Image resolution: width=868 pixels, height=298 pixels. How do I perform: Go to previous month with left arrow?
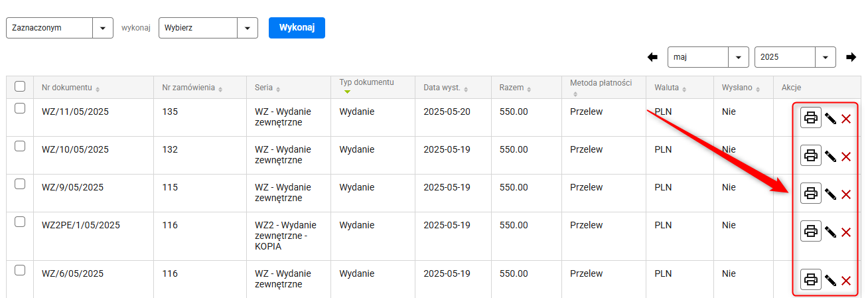[652, 57]
